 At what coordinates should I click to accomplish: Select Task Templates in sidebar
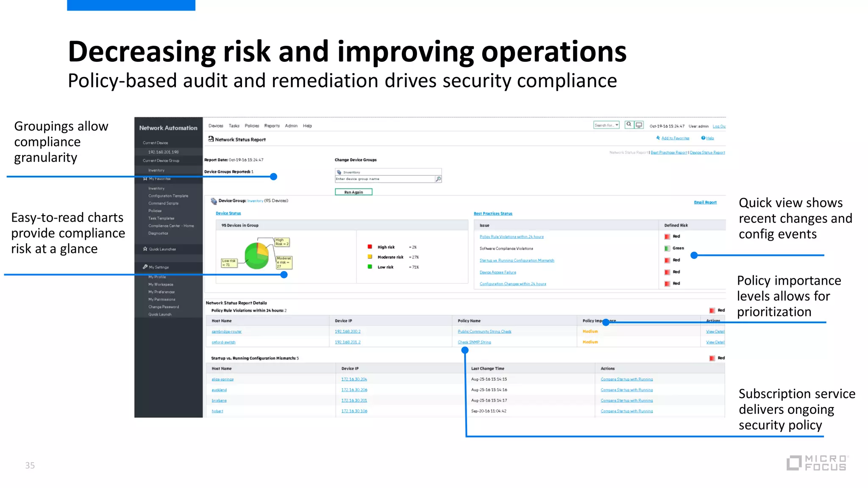pyautogui.click(x=161, y=218)
